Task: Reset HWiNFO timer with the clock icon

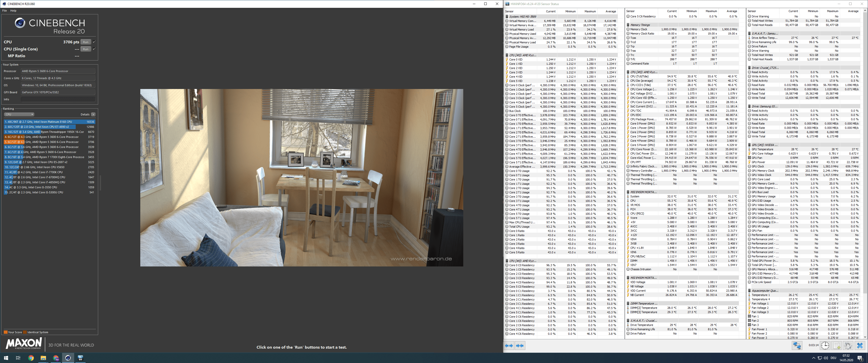Action: (825, 346)
